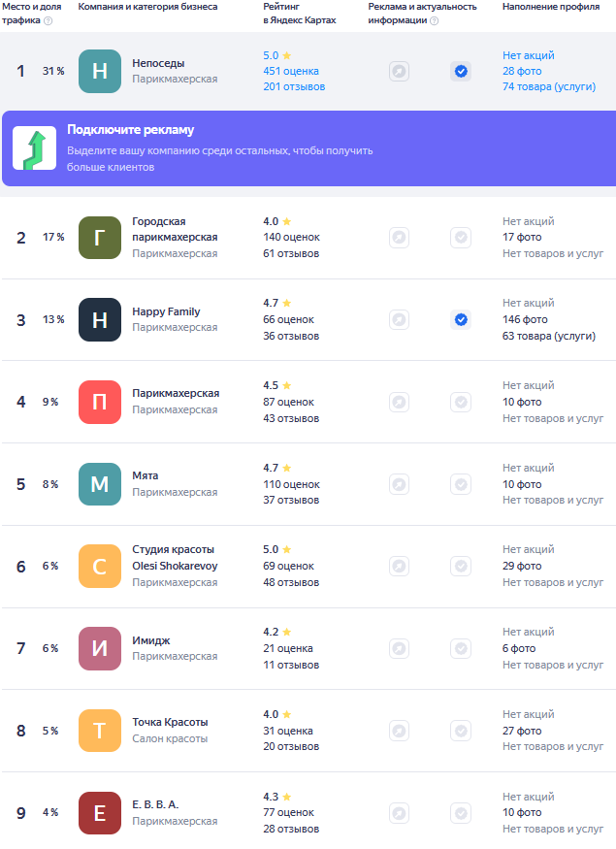Click the 29 фото text
Viewport: 616px width, 849px height.
tap(522, 566)
